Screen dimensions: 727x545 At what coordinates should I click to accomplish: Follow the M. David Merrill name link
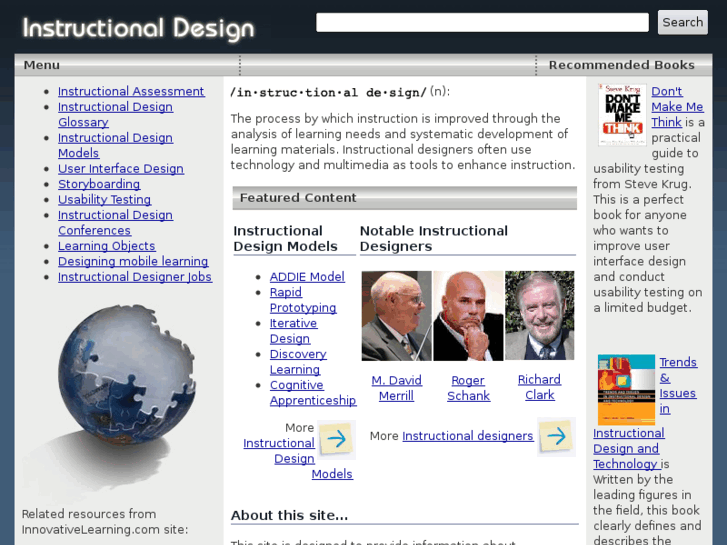396,388
